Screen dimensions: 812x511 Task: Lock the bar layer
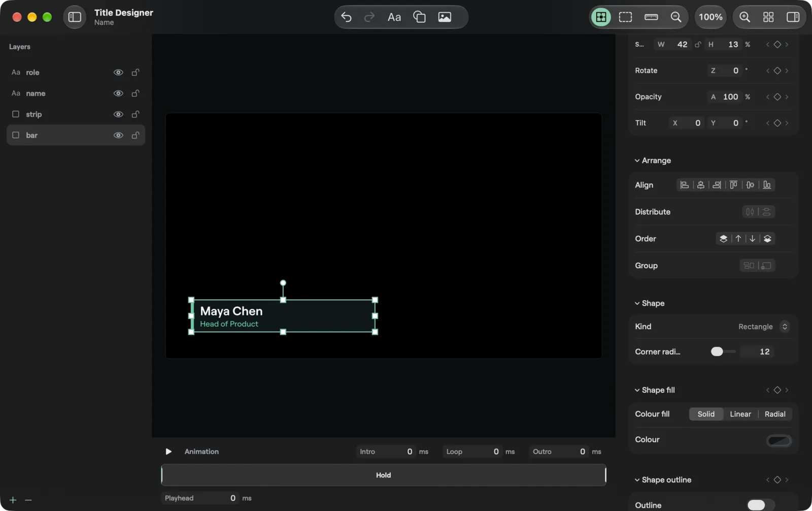coord(136,135)
